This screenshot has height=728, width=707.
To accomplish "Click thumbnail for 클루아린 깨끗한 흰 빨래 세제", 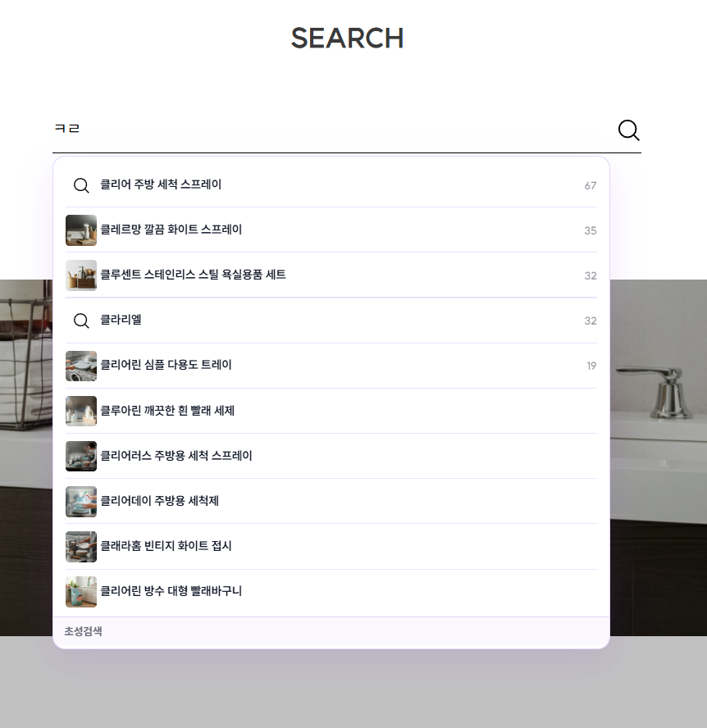I will click(x=81, y=411).
